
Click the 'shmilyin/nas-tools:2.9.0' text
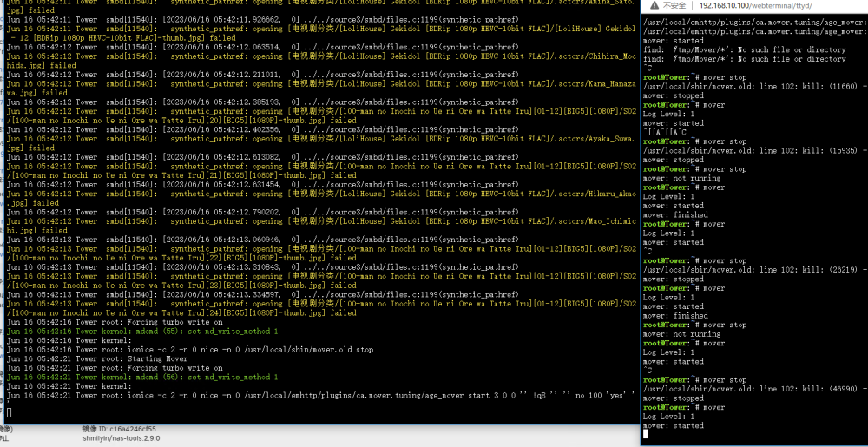[x=122, y=438]
